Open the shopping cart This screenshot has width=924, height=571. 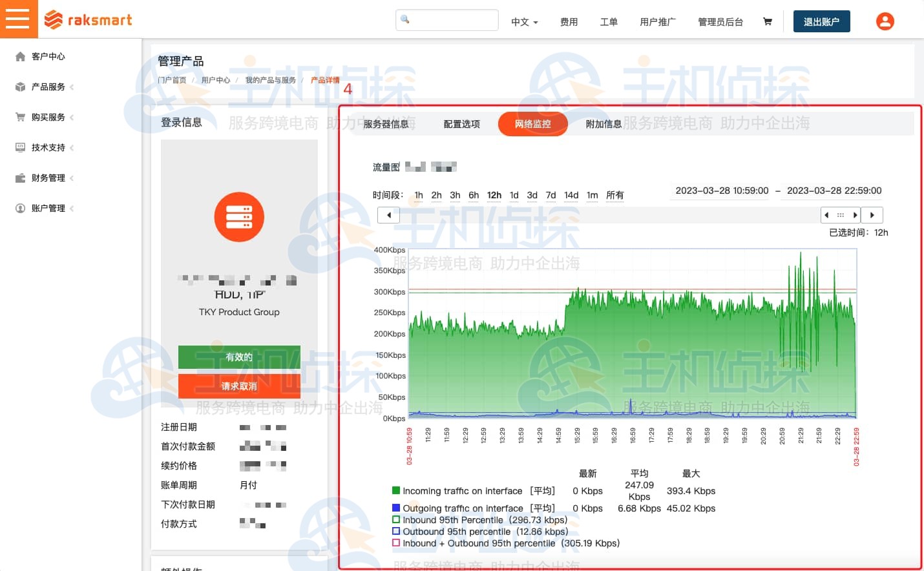pyautogui.click(x=767, y=21)
